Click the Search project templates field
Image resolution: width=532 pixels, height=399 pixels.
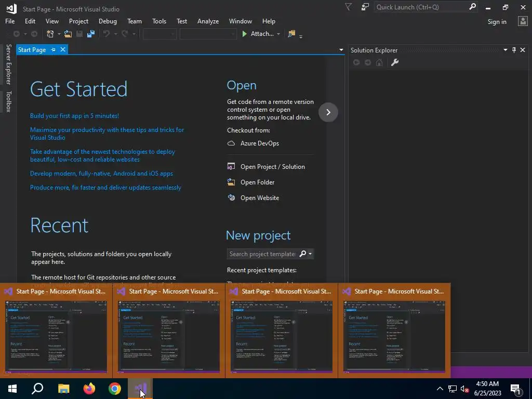(262, 254)
